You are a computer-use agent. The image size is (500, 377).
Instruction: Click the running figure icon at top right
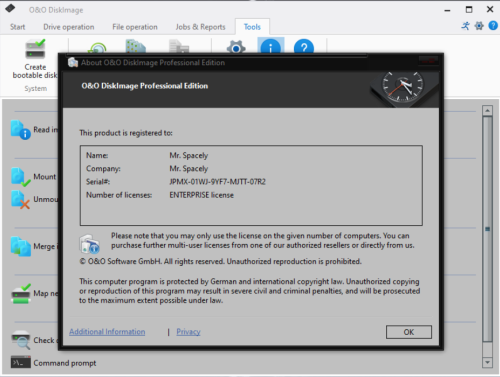pos(465,26)
